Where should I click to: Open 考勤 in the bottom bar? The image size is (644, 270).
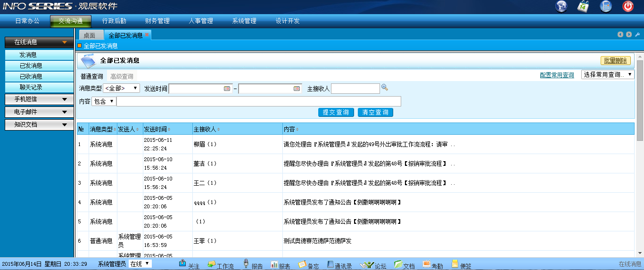(x=433, y=265)
